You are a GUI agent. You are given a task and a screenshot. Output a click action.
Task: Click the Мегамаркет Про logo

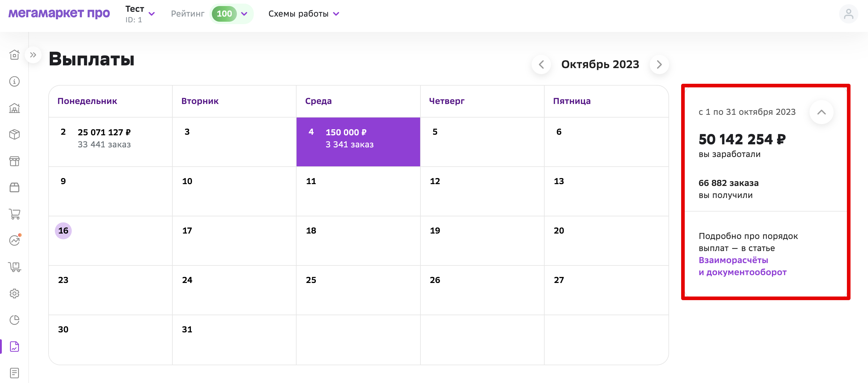[59, 13]
